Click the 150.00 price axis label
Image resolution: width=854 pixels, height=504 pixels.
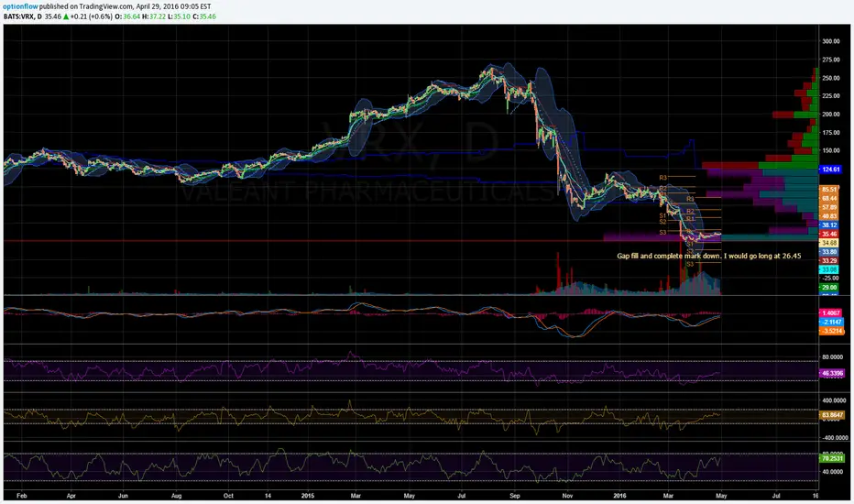[830, 151]
